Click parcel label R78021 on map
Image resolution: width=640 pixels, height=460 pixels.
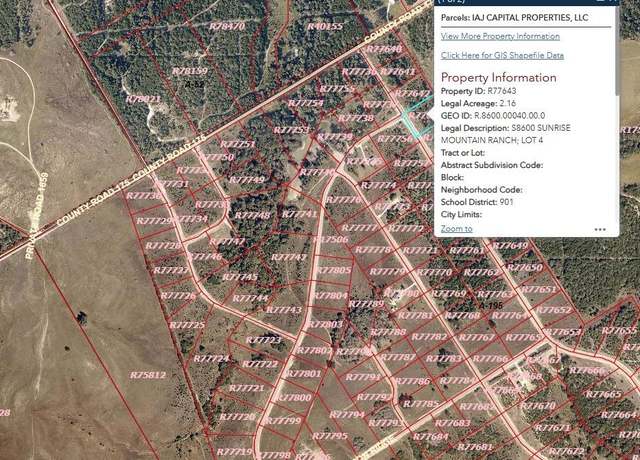point(143,99)
